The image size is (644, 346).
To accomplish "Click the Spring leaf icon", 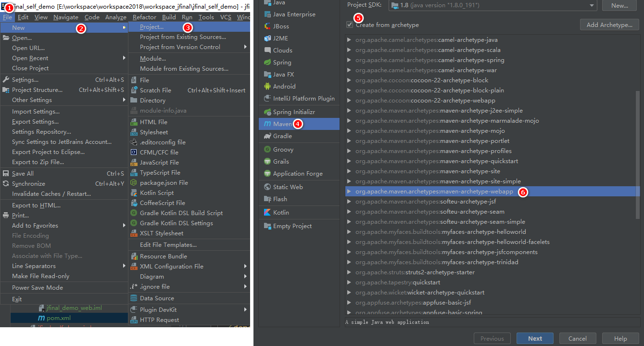I will 267,62.
